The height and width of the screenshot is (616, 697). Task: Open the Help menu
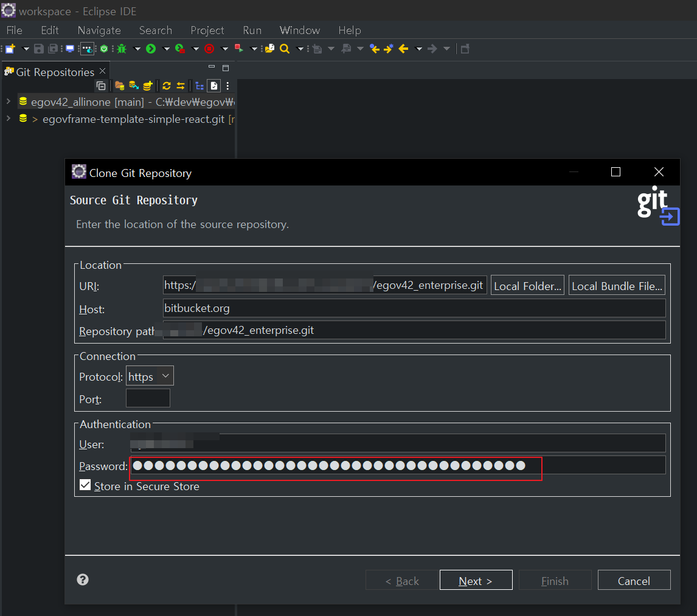click(349, 30)
